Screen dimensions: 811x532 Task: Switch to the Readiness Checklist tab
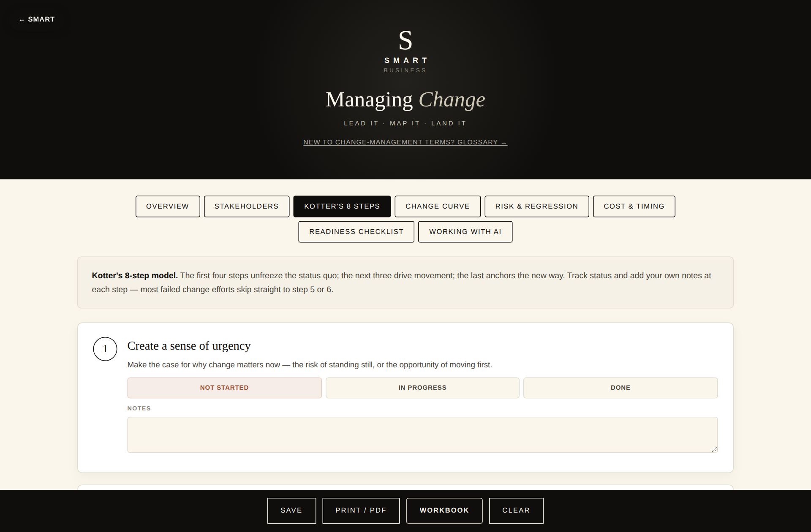(357, 232)
